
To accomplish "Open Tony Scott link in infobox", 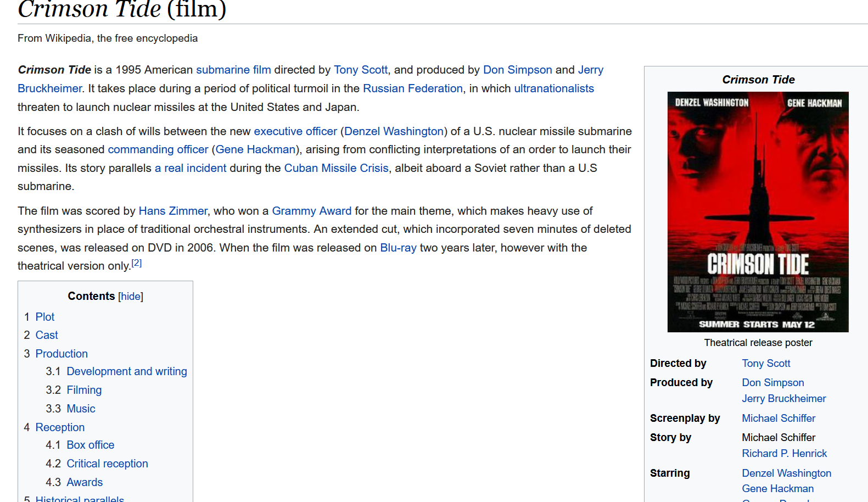I will (766, 364).
